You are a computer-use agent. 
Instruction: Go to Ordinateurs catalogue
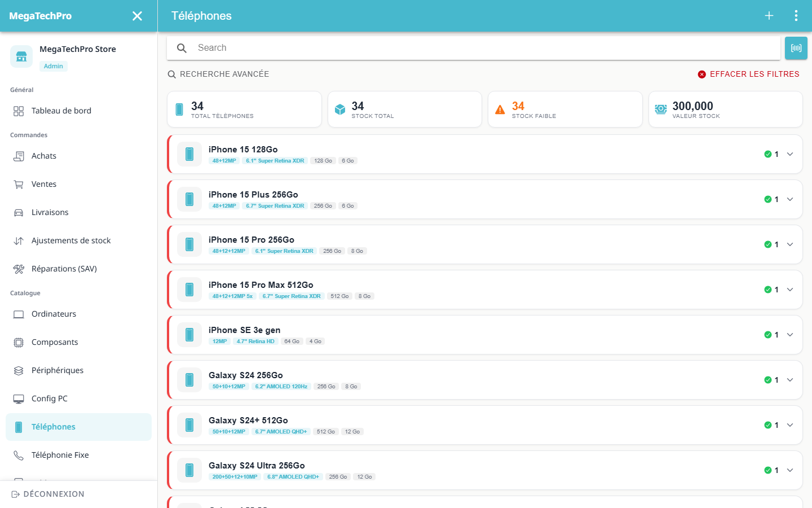click(78, 314)
